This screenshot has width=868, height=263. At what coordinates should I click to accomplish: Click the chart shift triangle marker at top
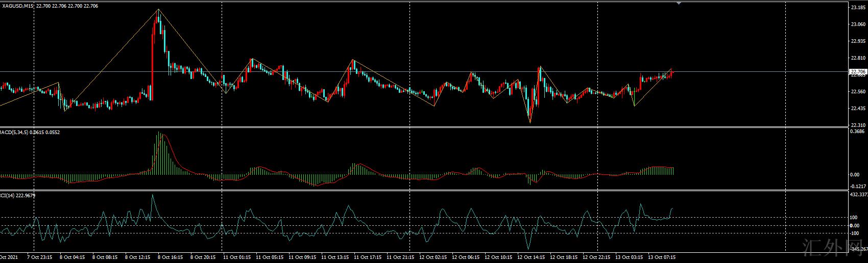[x=679, y=3]
